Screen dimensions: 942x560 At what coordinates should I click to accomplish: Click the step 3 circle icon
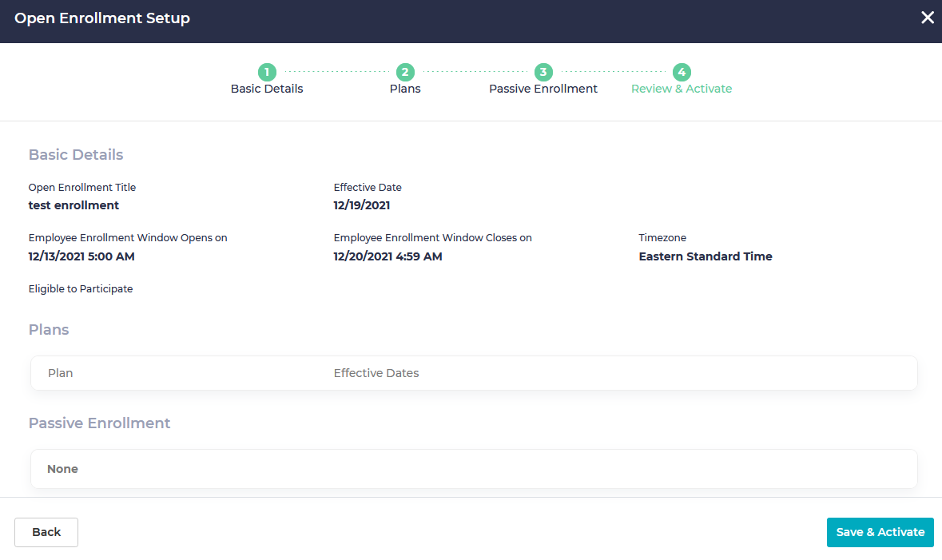tap(543, 72)
